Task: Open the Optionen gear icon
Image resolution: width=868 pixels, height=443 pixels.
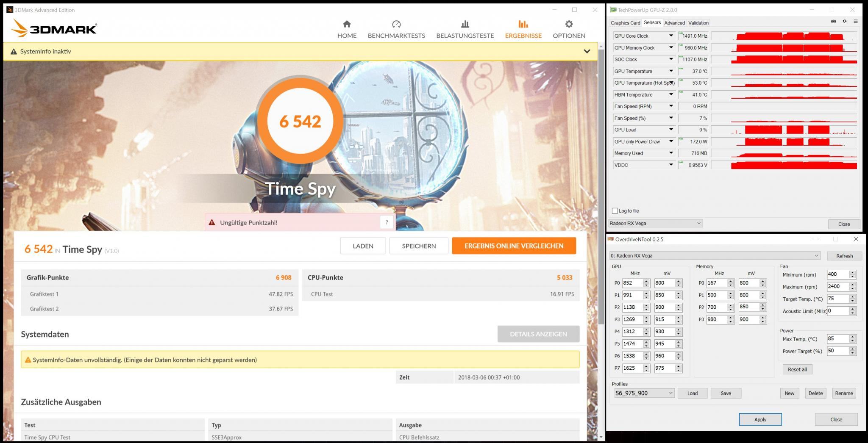Action: pyautogui.click(x=569, y=24)
